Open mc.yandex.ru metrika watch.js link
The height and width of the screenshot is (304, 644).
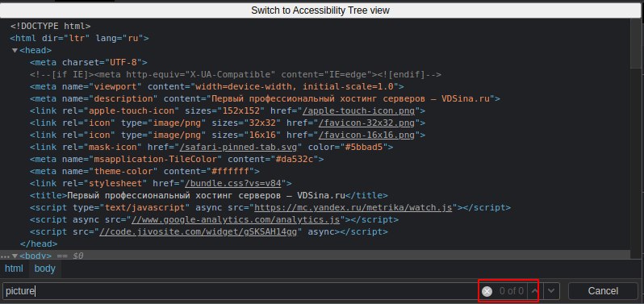[353, 207]
